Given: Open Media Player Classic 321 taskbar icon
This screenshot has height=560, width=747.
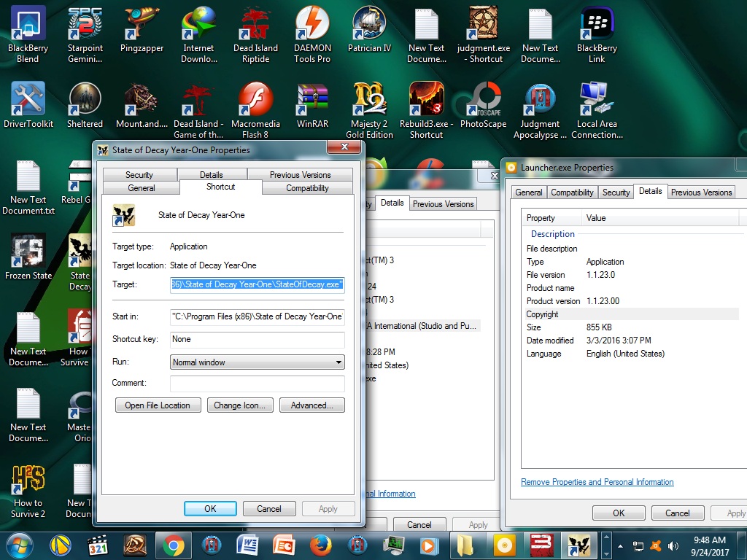Looking at the screenshot, I should tap(98, 545).
